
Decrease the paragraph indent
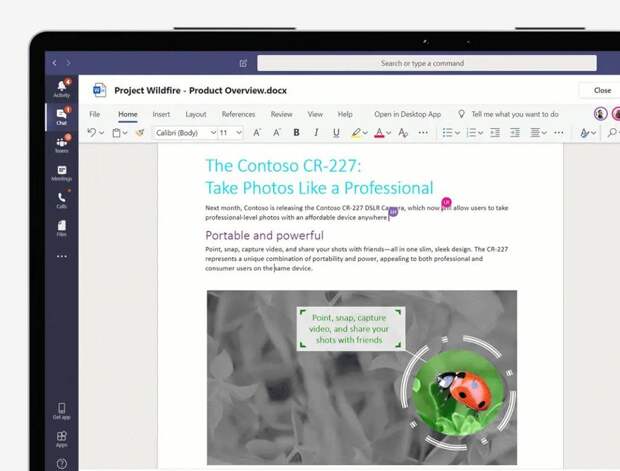tap(495, 132)
